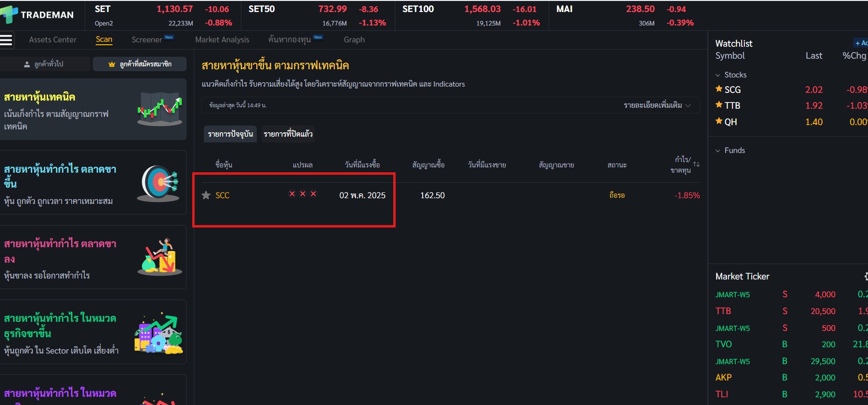Select สายหาหุ้นทำกำไร ตลาดขาลง card
868x405 pixels.
93,257
